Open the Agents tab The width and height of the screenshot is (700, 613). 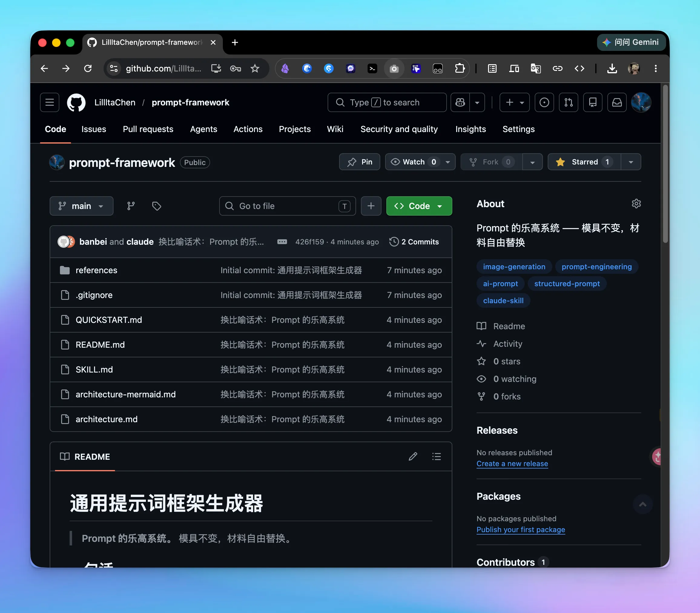203,129
